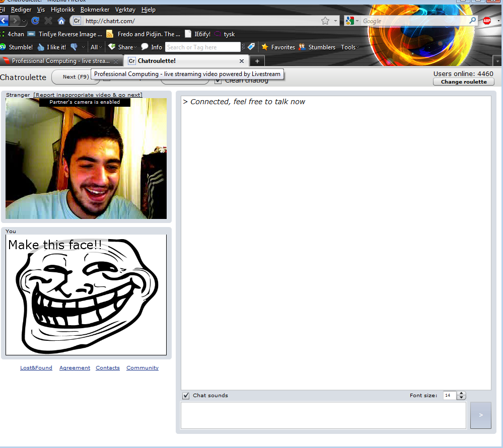Bookmark this page with the star icon
Viewport: 503px width, 448px height.
click(325, 21)
